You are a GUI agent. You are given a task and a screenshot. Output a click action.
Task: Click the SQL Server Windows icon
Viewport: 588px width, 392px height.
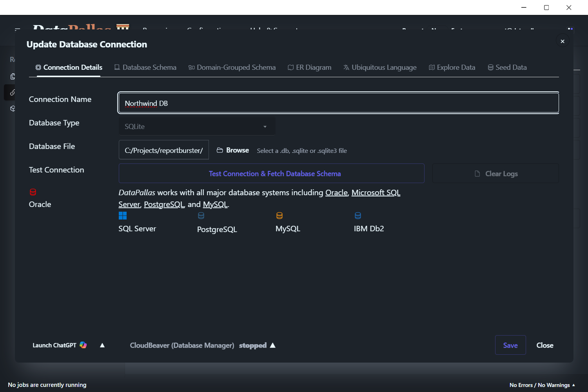tap(123, 216)
